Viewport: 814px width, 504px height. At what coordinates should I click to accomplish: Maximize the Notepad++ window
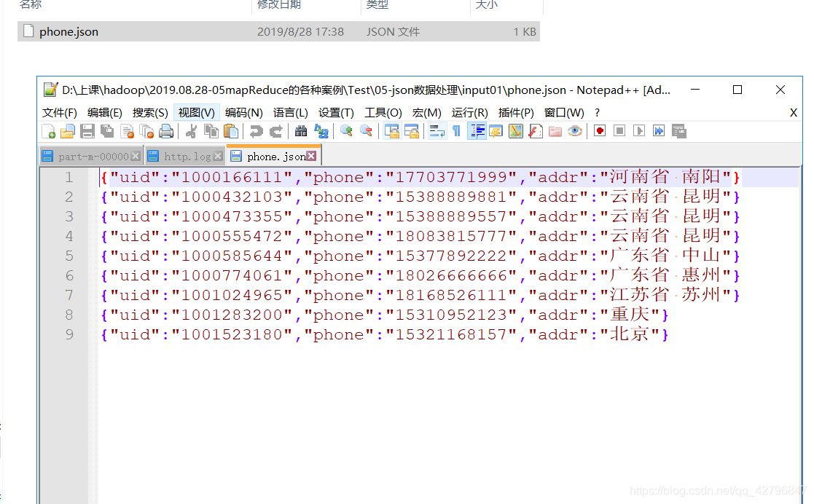coord(737,90)
